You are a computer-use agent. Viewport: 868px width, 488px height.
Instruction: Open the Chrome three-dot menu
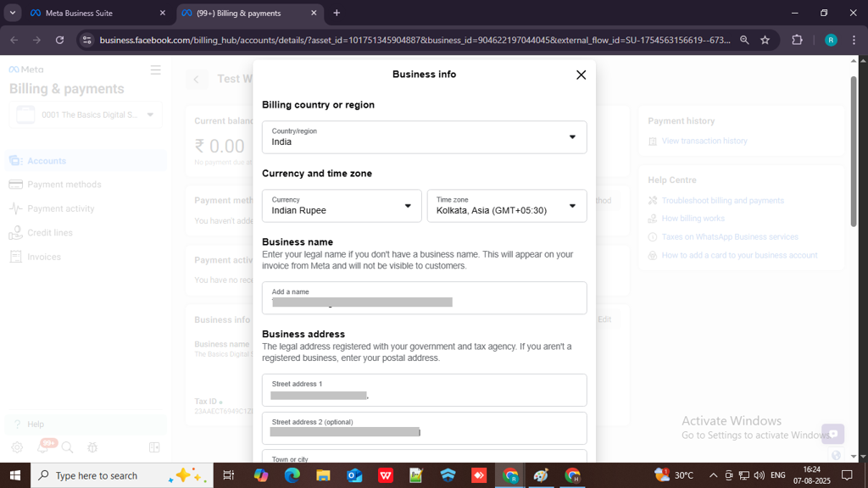click(854, 40)
